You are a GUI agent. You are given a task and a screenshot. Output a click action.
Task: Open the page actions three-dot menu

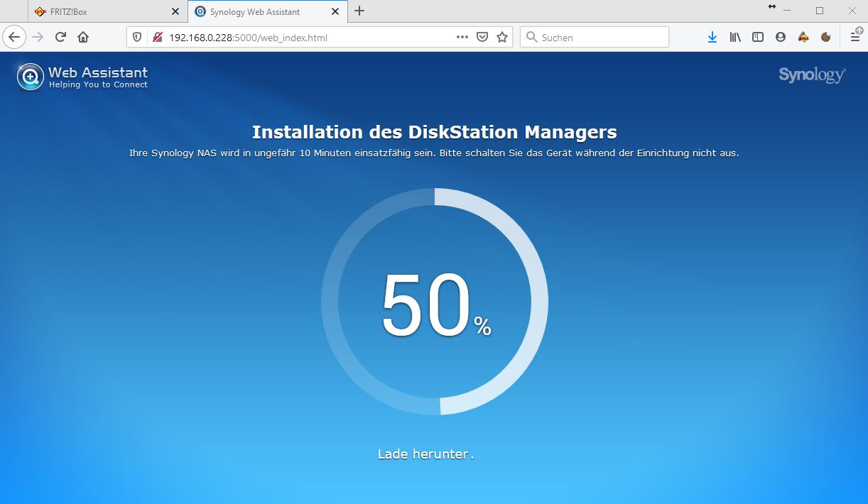[x=462, y=37]
